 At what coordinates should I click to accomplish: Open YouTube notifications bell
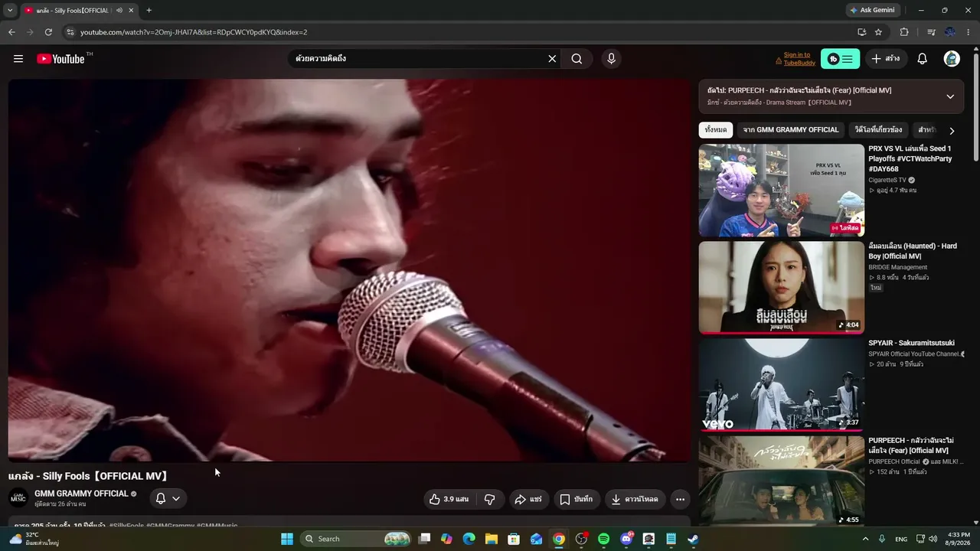(923, 59)
